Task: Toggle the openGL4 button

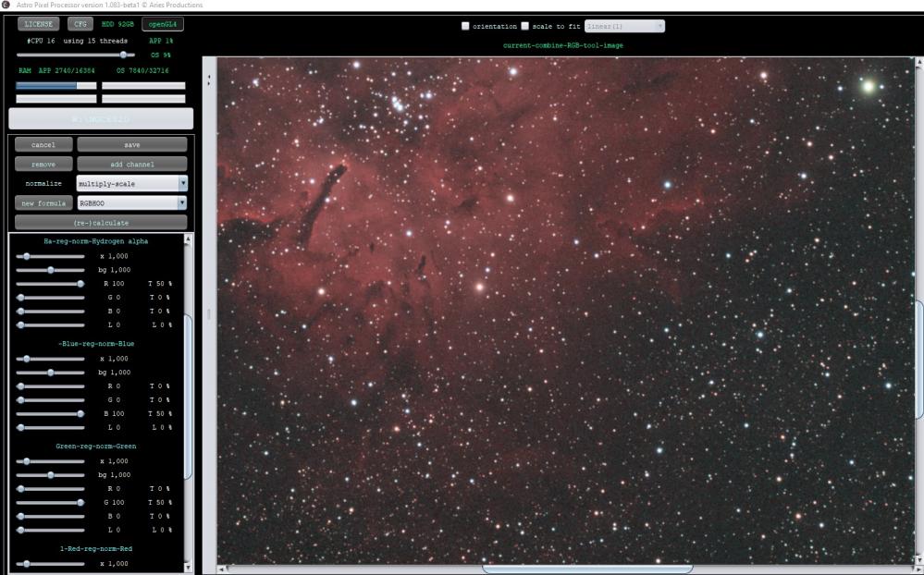Action: (163, 24)
